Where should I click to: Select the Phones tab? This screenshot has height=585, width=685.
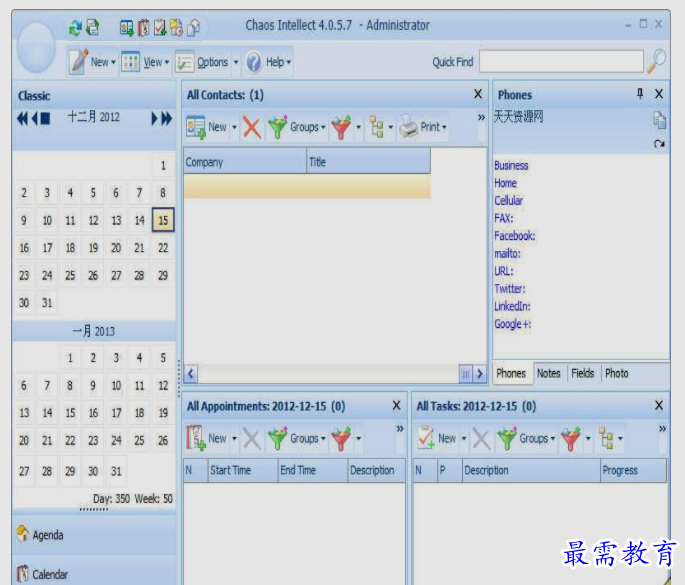511,374
